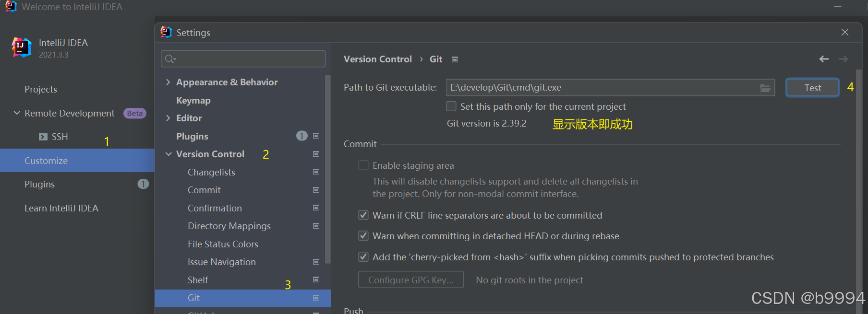Click 'Git version is 2.39.2' text

click(486, 123)
